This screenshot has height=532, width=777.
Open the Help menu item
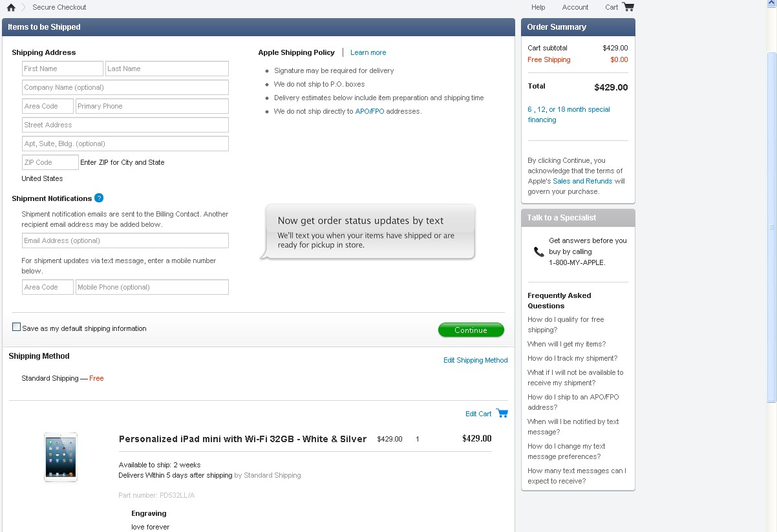point(538,7)
